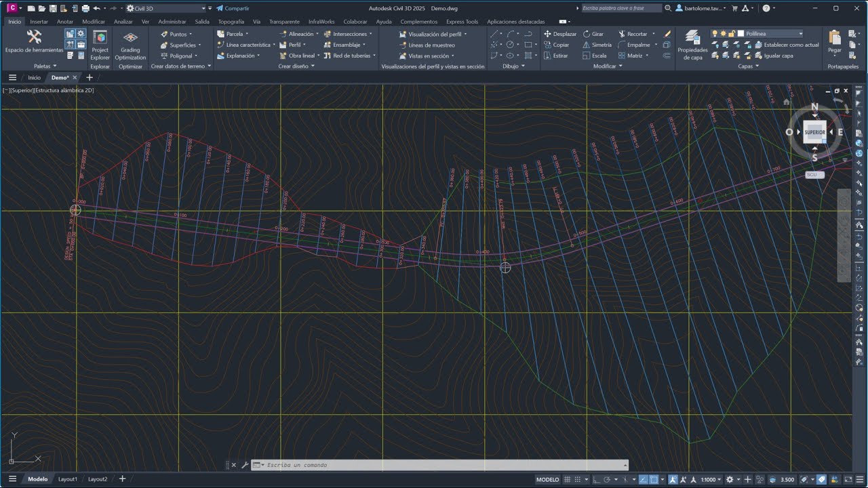868x488 pixels.
Task: Switch to the Layout1 tab
Action: (67, 479)
